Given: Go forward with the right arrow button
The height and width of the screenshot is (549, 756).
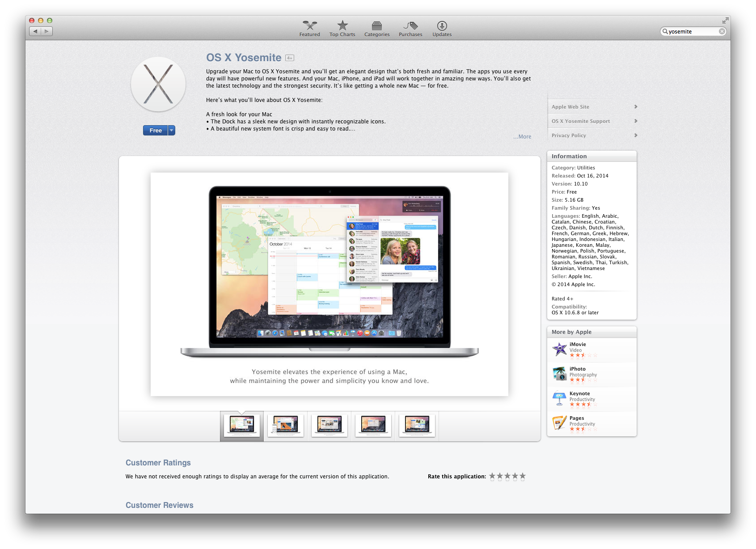Looking at the screenshot, I should coord(47,31).
